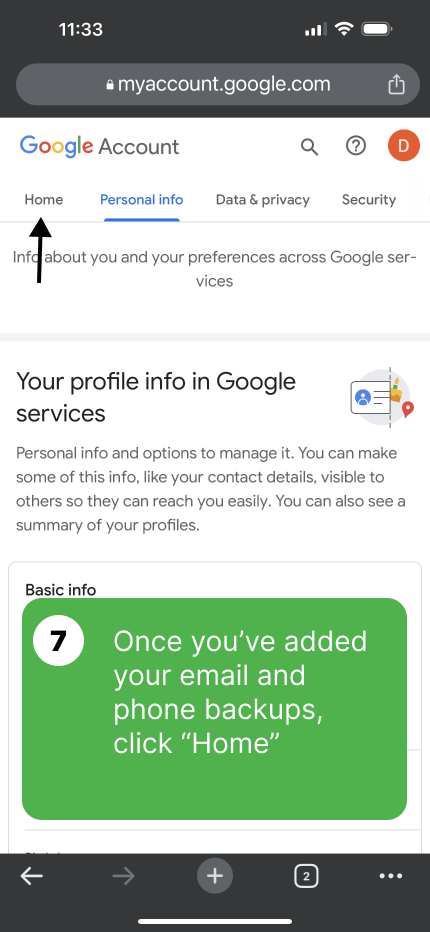The height and width of the screenshot is (932, 430).
Task: Click the Google Account logo
Action: point(99,146)
